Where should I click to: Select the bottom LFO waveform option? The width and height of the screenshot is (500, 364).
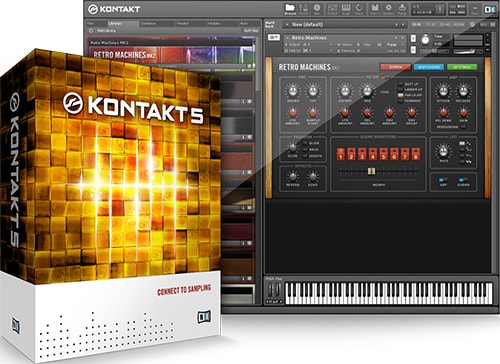[466, 162]
